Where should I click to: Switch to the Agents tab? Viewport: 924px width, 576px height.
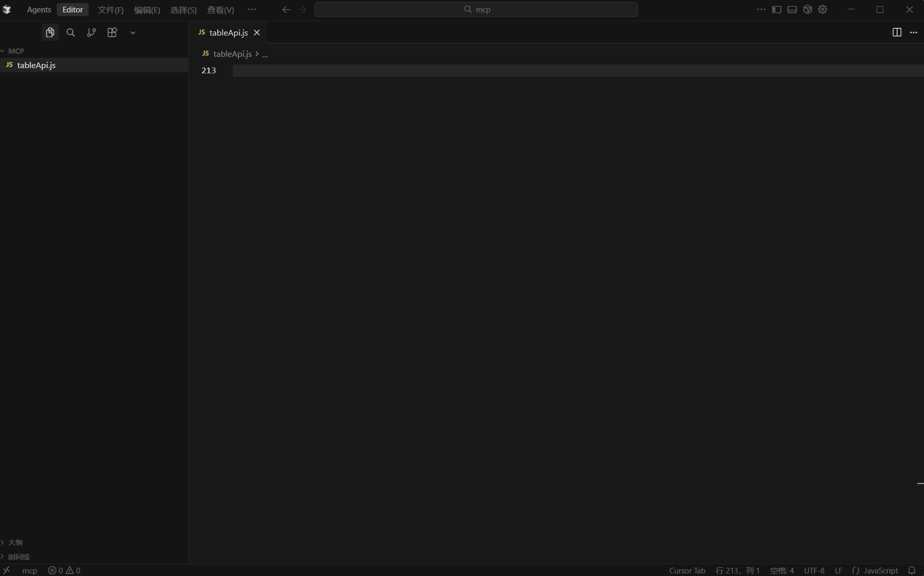(38, 9)
